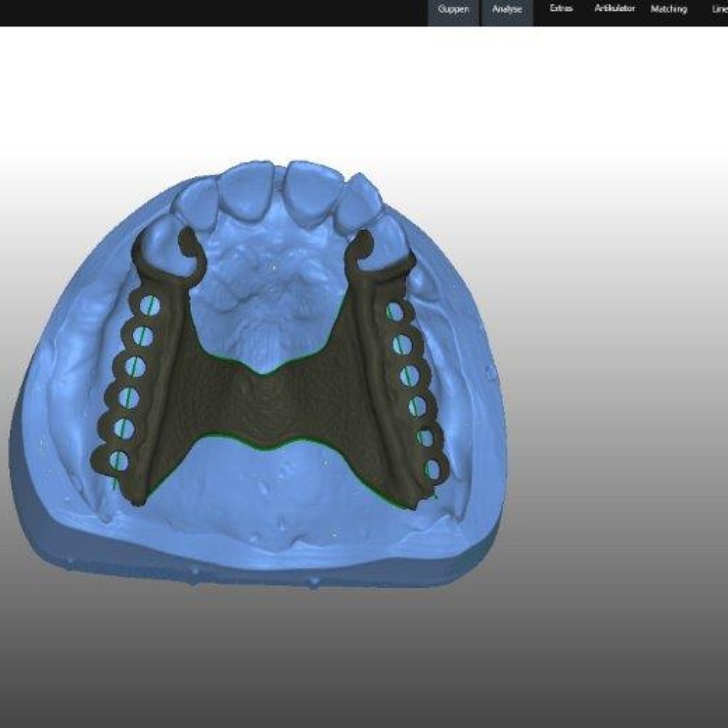The image size is (728, 728).
Task: Select the lowest retention hole on left framework
Action: click(x=119, y=461)
